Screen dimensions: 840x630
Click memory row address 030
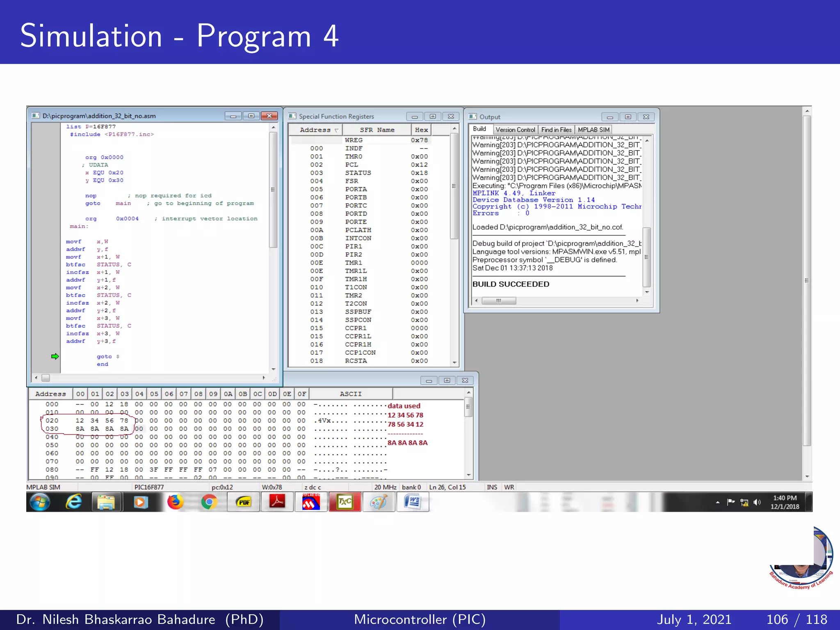(52, 429)
